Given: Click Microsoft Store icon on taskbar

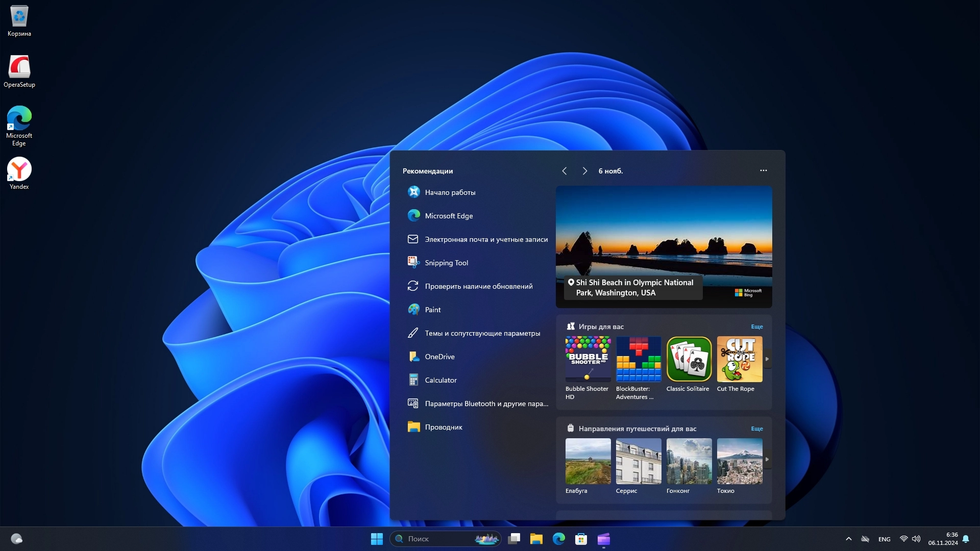Looking at the screenshot, I should coord(581,539).
